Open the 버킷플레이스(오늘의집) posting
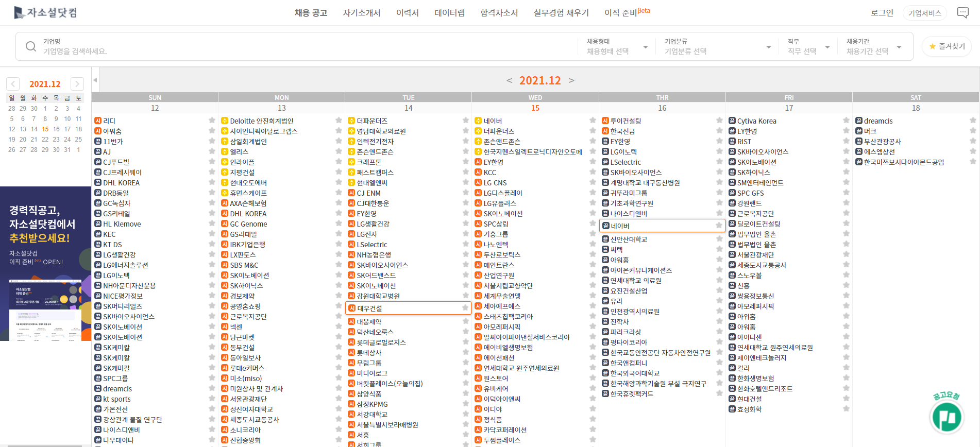The width and height of the screenshot is (980, 447). click(x=390, y=383)
